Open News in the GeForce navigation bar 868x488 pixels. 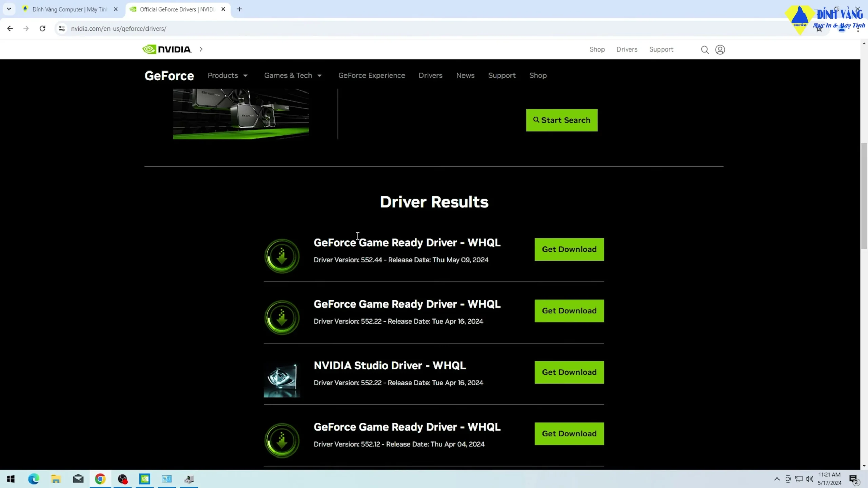[x=465, y=76]
